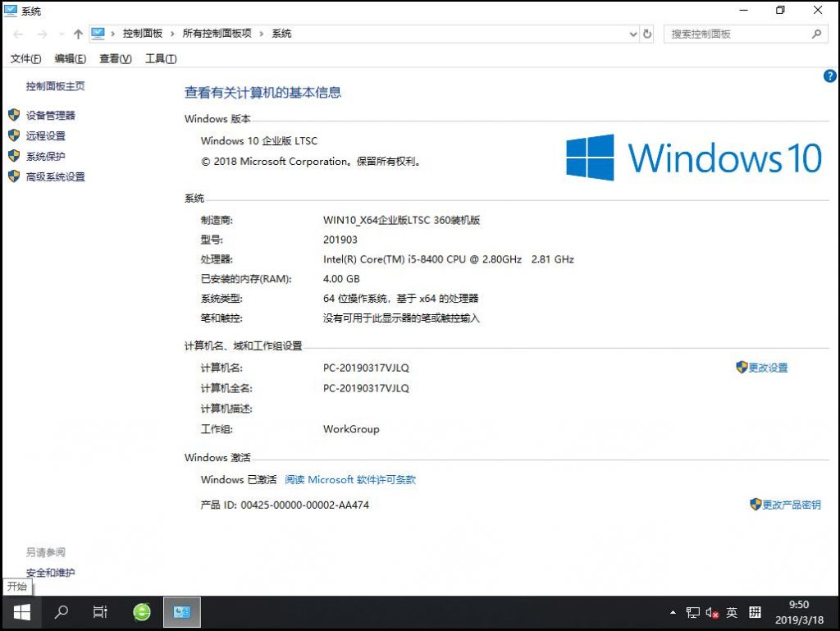This screenshot has width=840, height=631.
Task: Click the Windows 10 企业版 LTSC edition text
Action: pos(259,141)
